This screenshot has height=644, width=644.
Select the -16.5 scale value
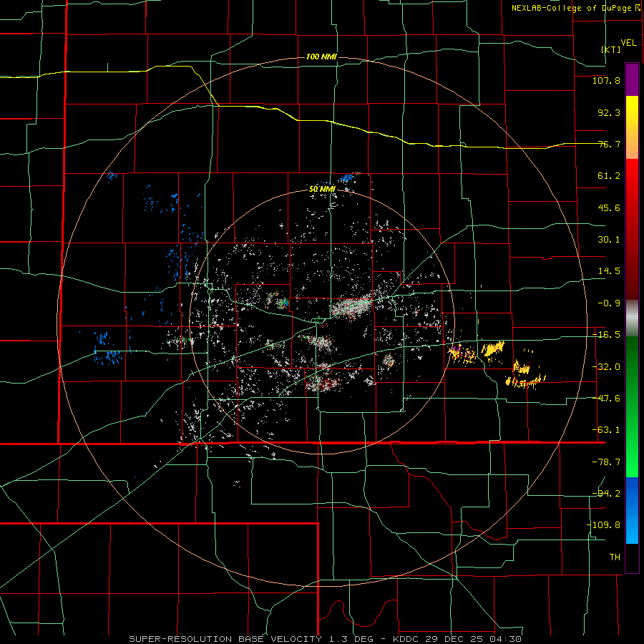pos(606,335)
